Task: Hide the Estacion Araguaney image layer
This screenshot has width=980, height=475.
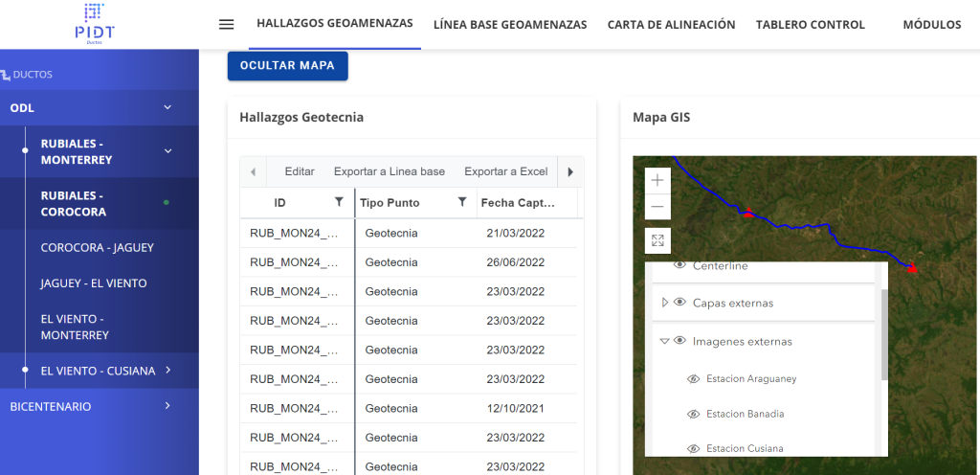Action: click(x=694, y=379)
